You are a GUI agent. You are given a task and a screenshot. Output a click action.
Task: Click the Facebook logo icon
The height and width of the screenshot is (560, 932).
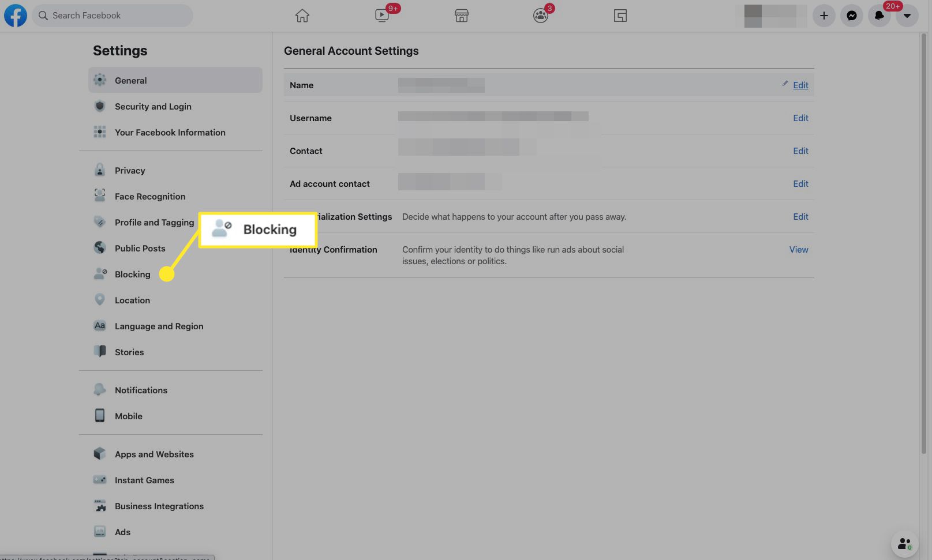tap(16, 16)
